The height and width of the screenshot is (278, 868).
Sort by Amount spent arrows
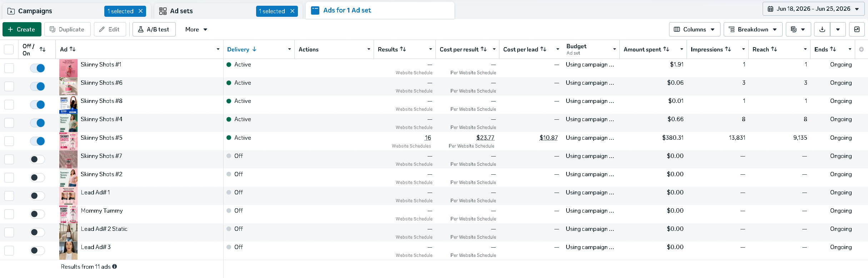tap(666, 49)
